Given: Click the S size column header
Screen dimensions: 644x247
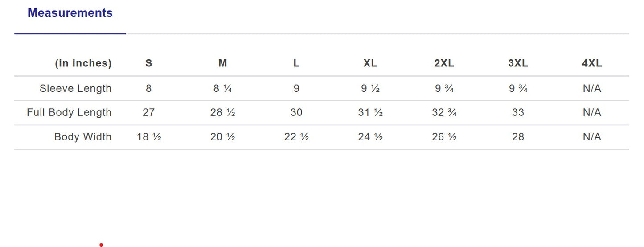Looking at the screenshot, I should pyautogui.click(x=149, y=63).
